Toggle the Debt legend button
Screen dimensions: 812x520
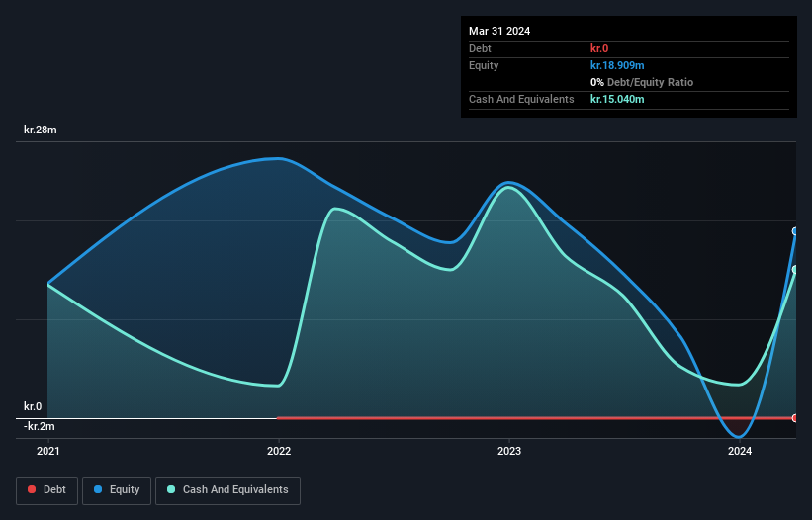coord(47,491)
